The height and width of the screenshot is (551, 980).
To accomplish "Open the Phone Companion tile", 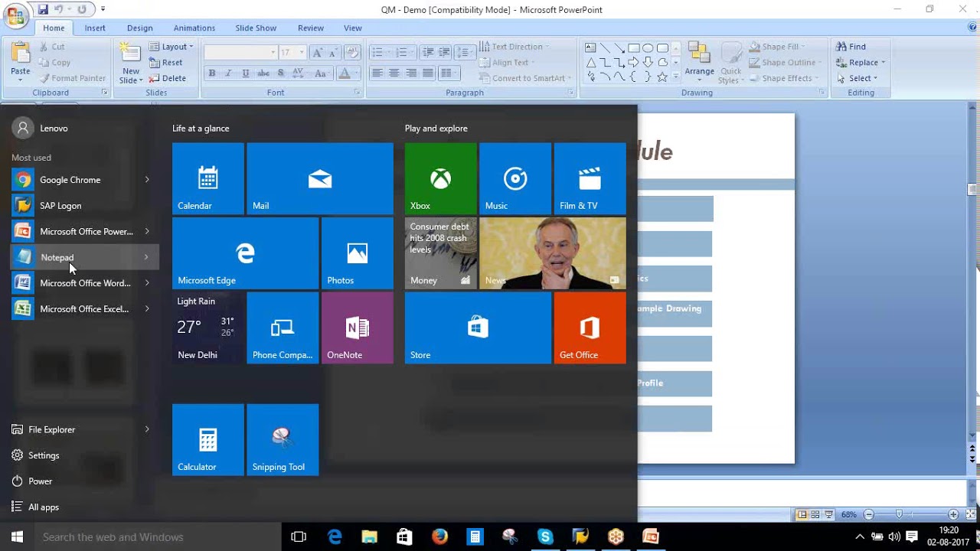I will coord(283,328).
